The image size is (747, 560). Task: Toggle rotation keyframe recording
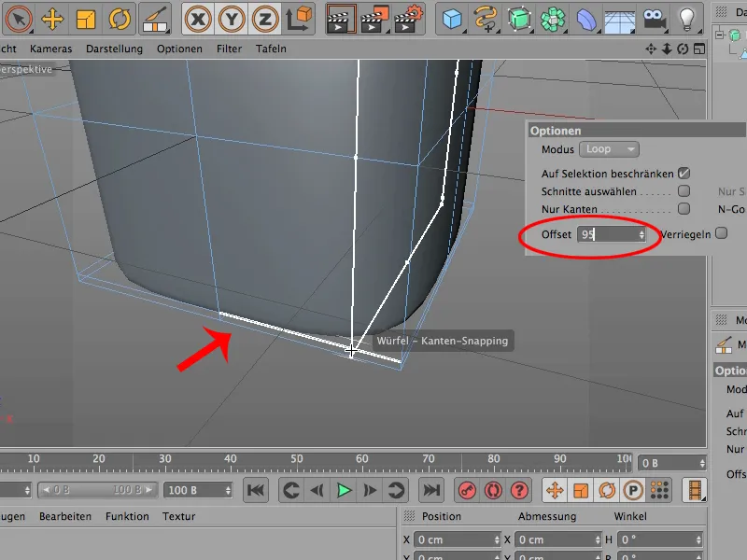pos(607,490)
